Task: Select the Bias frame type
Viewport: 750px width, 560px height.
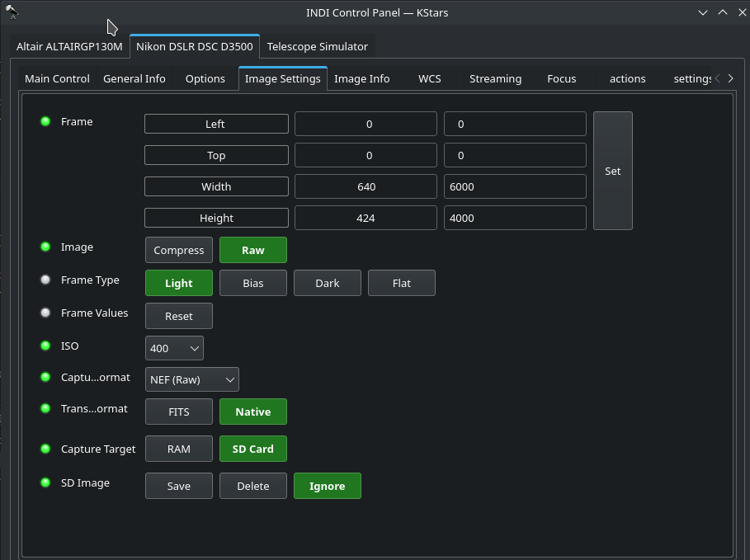Action: [x=252, y=283]
